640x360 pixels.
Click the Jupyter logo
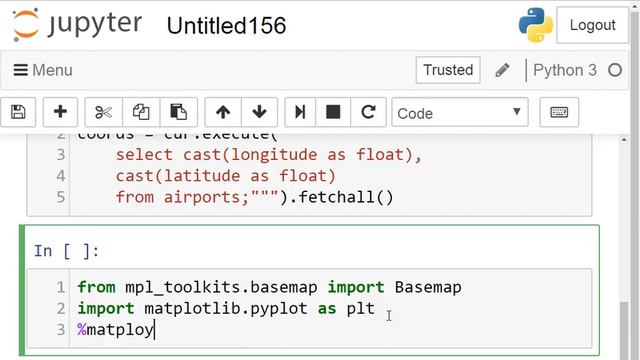coord(77,24)
